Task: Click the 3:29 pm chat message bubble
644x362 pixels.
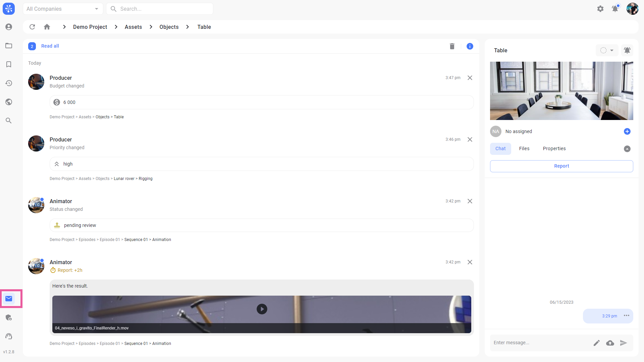Action: [x=608, y=316]
